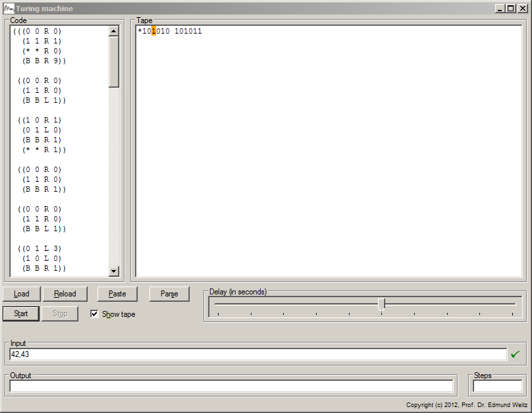This screenshot has width=532, height=413.
Task: Click the green checkmark next to Input
Action: click(x=515, y=354)
